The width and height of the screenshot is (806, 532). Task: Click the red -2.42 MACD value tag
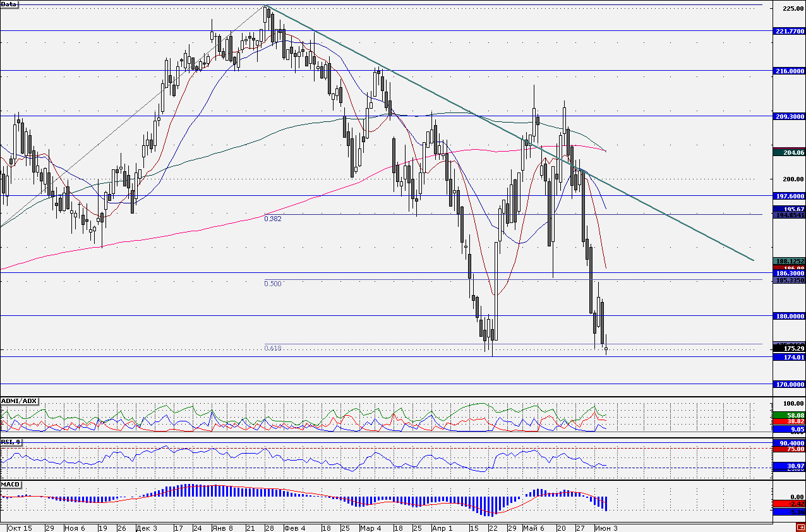789,504
